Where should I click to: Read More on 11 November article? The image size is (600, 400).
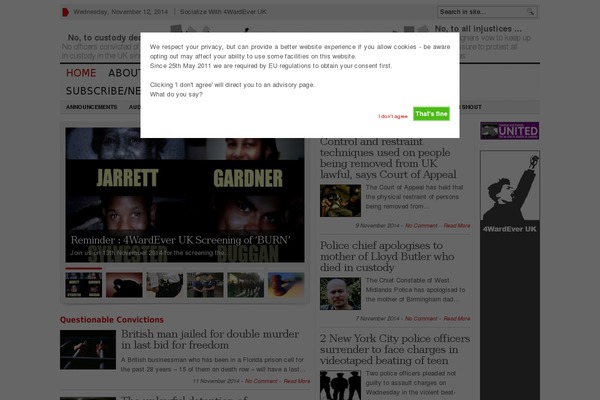click(x=297, y=381)
